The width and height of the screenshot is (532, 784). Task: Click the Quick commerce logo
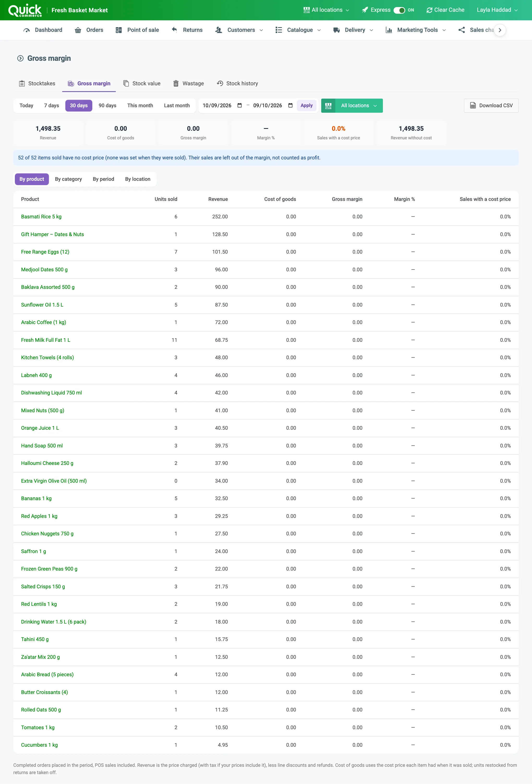[25, 10]
